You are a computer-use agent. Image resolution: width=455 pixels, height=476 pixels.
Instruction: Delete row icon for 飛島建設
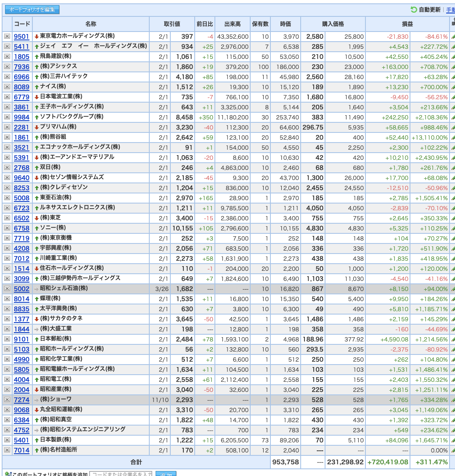pos(7,56)
